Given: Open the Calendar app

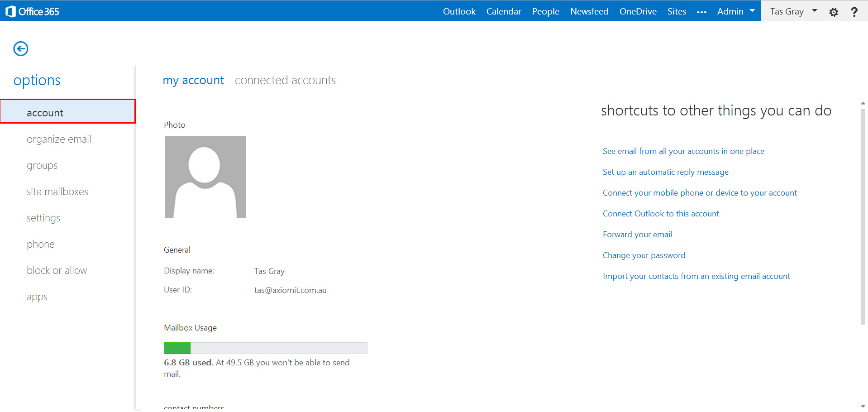Looking at the screenshot, I should point(504,11).
